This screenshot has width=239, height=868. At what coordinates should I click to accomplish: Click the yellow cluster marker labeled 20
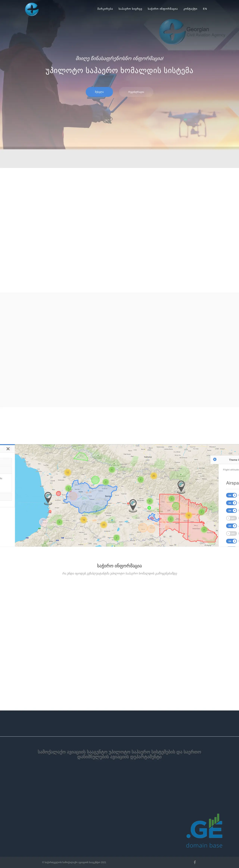click(x=153, y=476)
